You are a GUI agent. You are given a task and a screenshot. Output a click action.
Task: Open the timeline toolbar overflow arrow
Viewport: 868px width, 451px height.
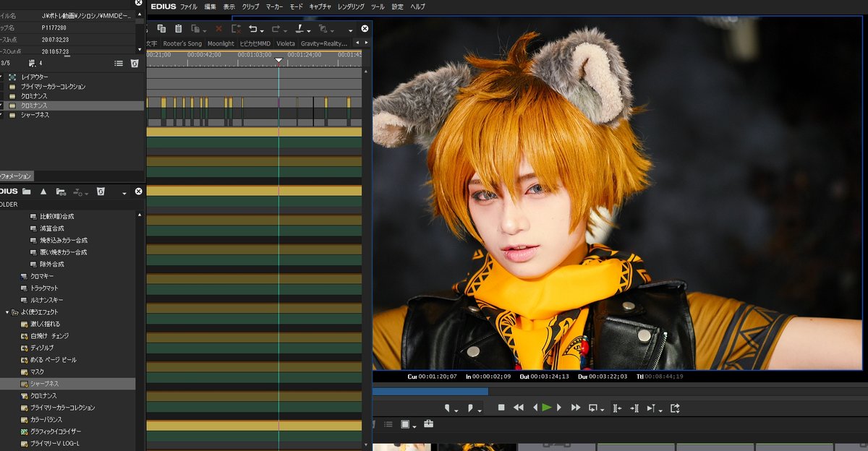coord(351,30)
